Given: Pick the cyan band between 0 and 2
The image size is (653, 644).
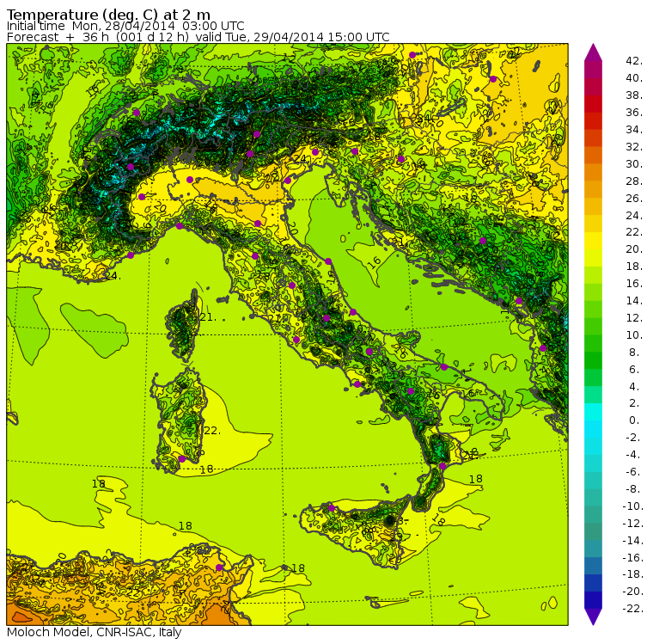Looking at the screenshot, I should [x=593, y=412].
